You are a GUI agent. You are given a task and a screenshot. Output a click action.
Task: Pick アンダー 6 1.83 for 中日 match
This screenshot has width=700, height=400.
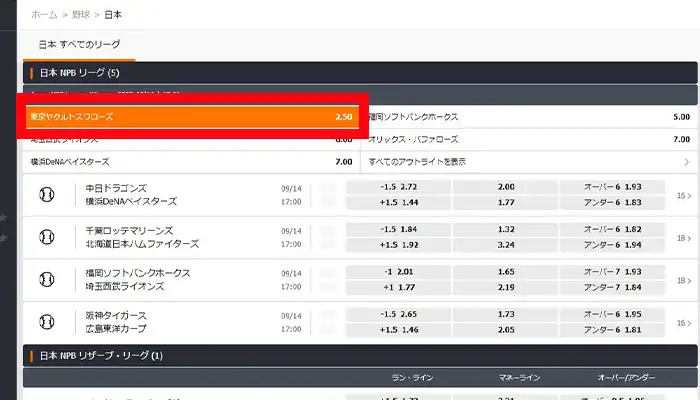(x=612, y=203)
